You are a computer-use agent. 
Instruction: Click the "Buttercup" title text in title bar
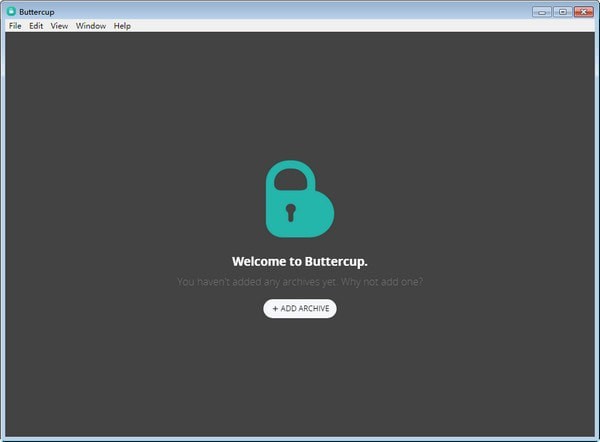click(37, 11)
